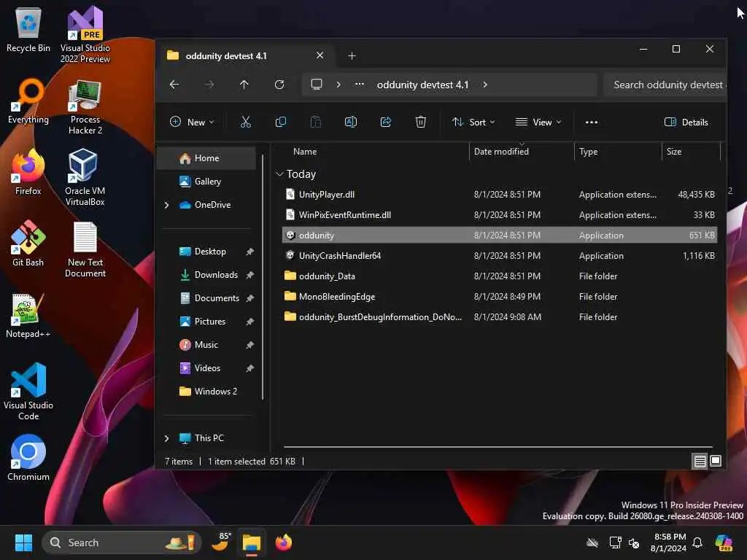Open Windows 2 folder in sidebar

pos(215,392)
